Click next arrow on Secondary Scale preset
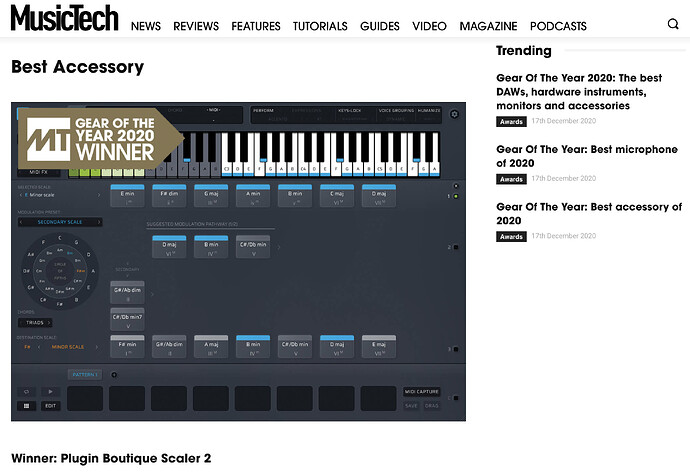 (x=99, y=222)
